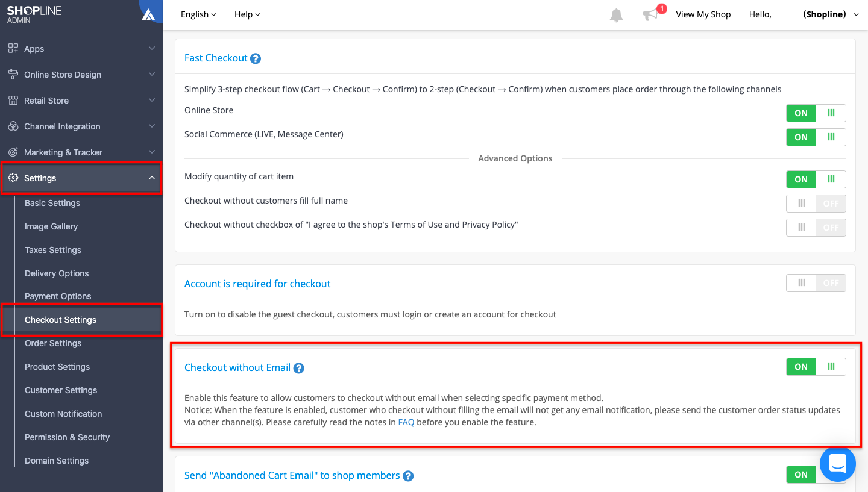The width and height of the screenshot is (868, 492).
Task: Open Order Settings in the sidebar
Action: tap(53, 343)
